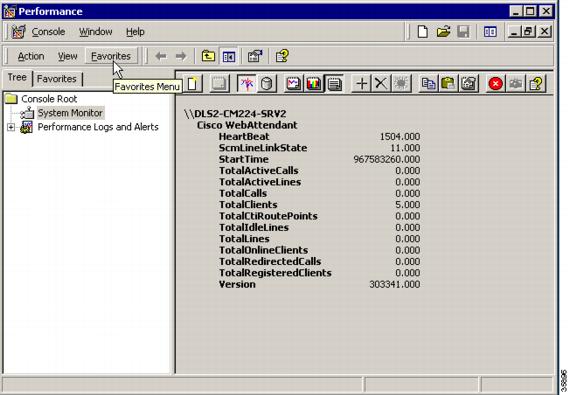Click Clear Display icon in monitor toolbar
568x395 pixels.
point(220,84)
